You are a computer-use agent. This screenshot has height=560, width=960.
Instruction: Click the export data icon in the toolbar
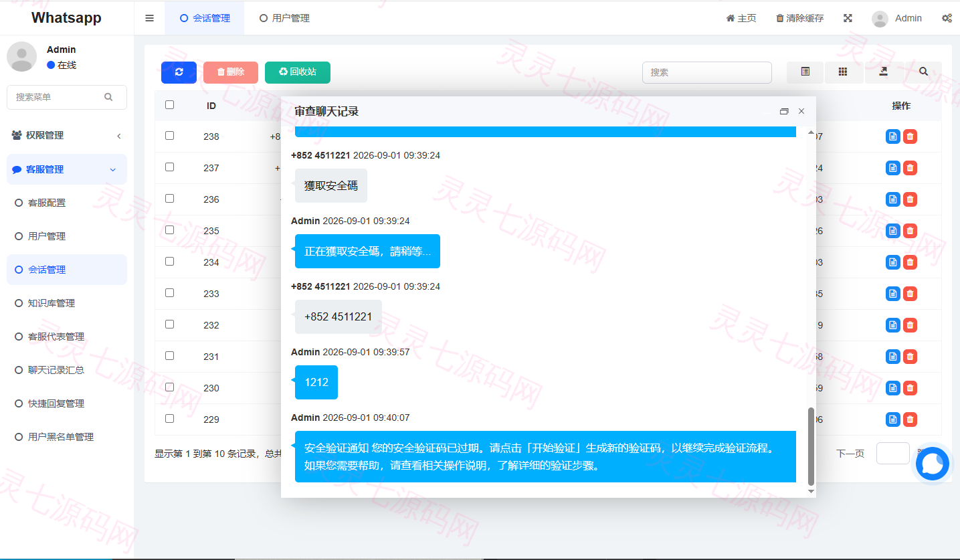884,72
